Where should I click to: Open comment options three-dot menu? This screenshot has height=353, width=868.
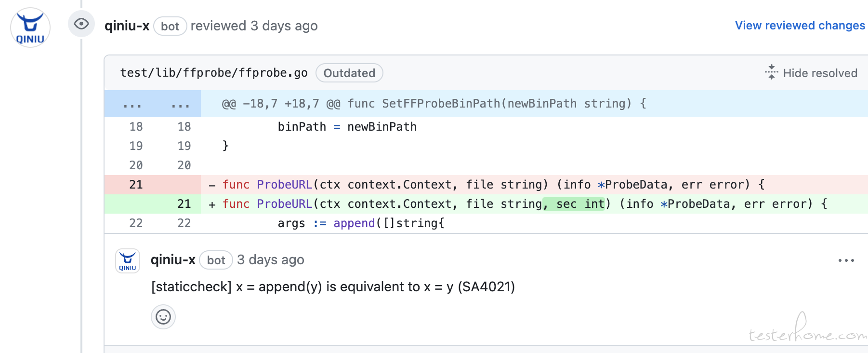[x=846, y=260]
